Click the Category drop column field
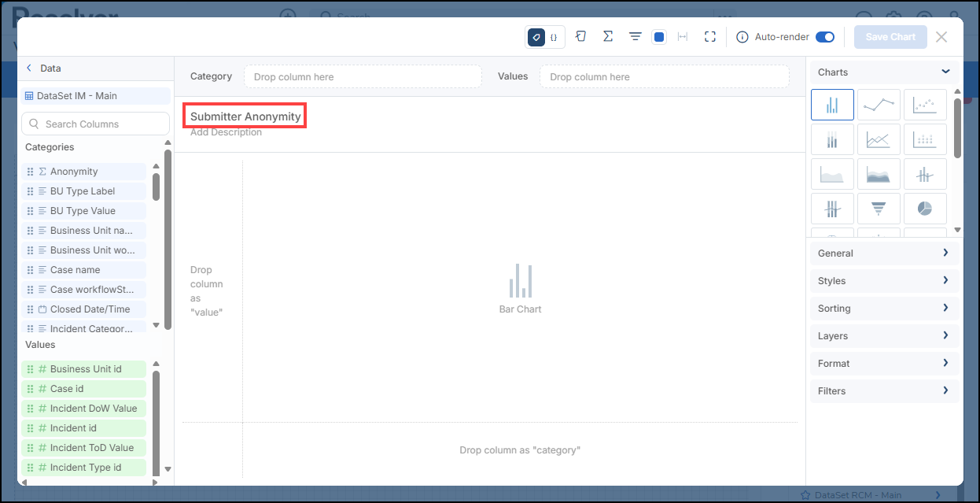Viewport: 980px width, 503px height. point(363,76)
